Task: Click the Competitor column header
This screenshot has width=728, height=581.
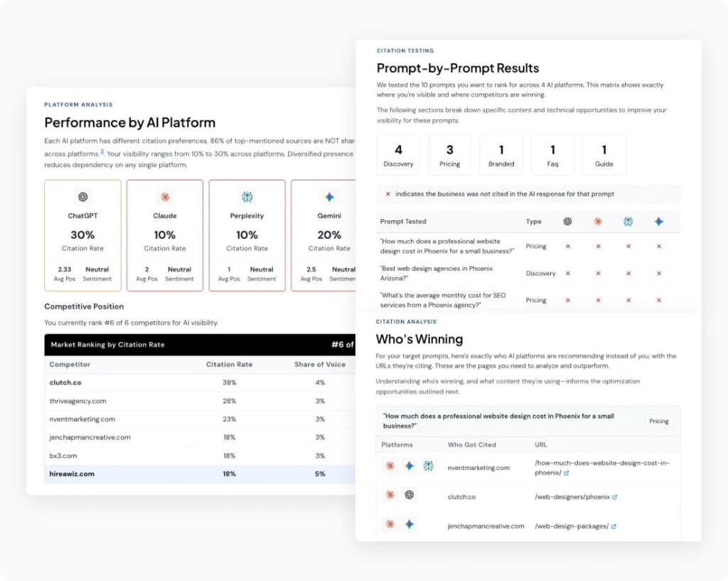Action: coord(70,365)
